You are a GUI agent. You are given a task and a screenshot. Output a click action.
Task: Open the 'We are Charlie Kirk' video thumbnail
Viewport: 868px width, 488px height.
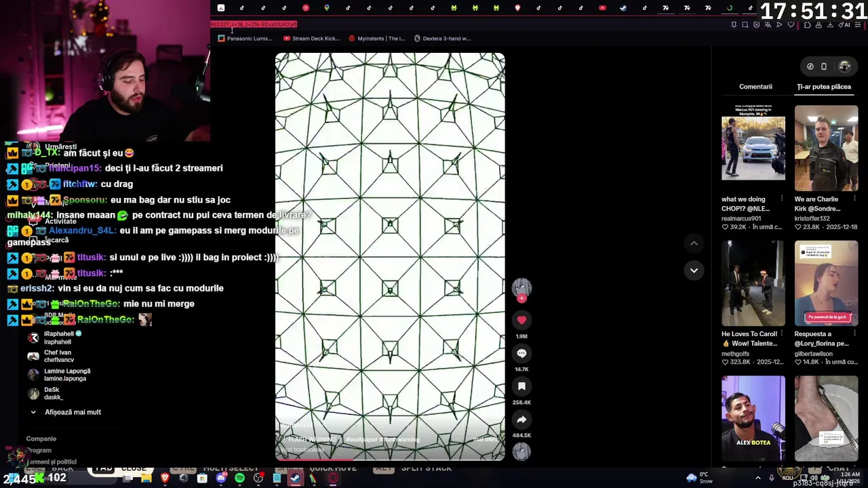[826, 148]
